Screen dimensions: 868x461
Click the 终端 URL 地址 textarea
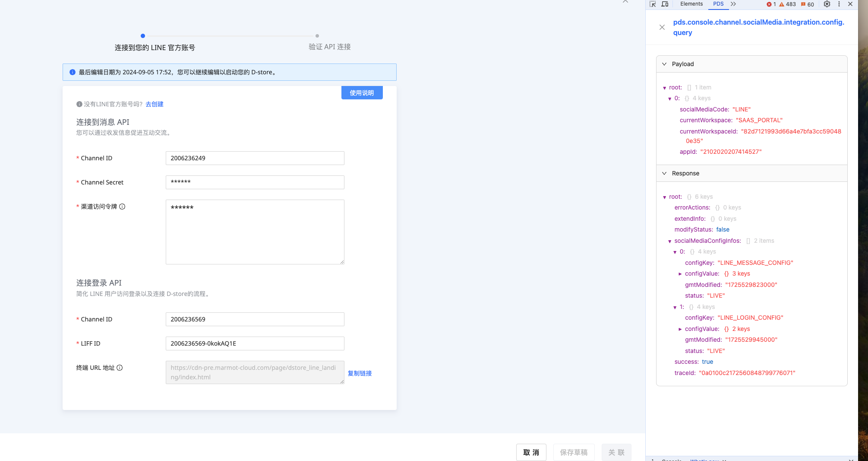pos(255,372)
